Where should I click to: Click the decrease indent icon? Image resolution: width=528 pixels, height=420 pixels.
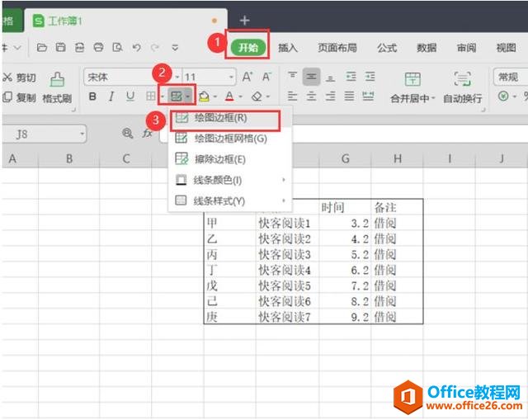point(351,77)
